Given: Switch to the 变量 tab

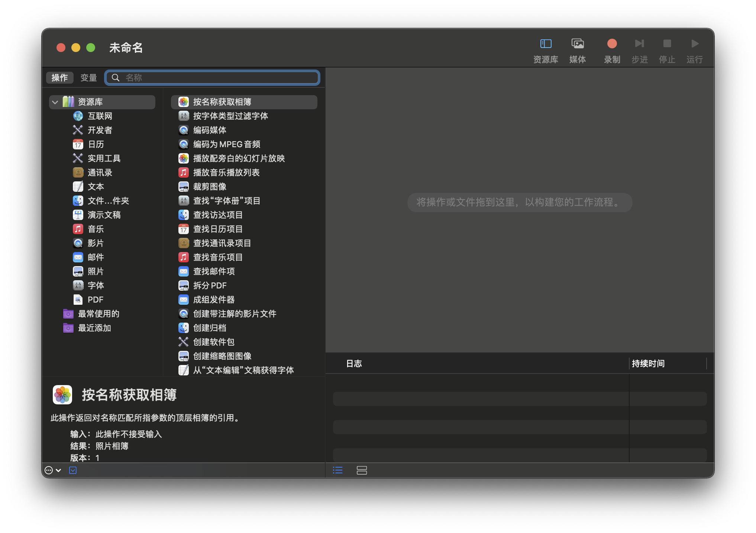Looking at the screenshot, I should tap(88, 78).
